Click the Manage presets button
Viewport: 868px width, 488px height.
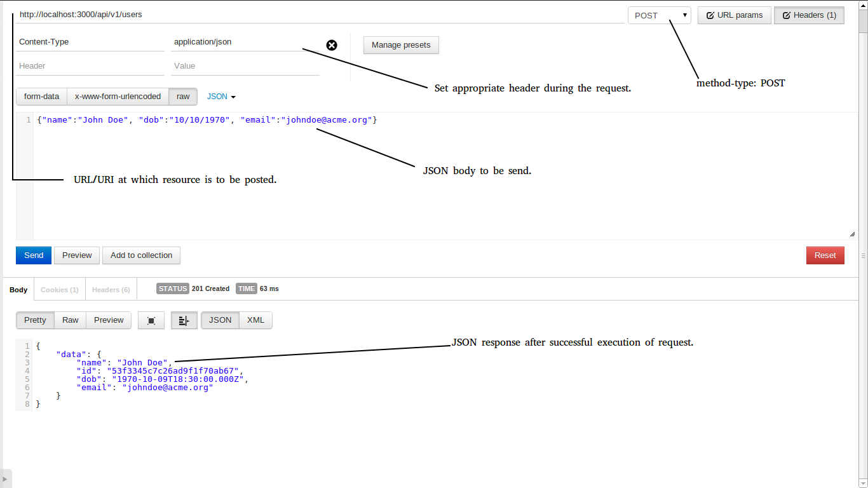pyautogui.click(x=401, y=45)
